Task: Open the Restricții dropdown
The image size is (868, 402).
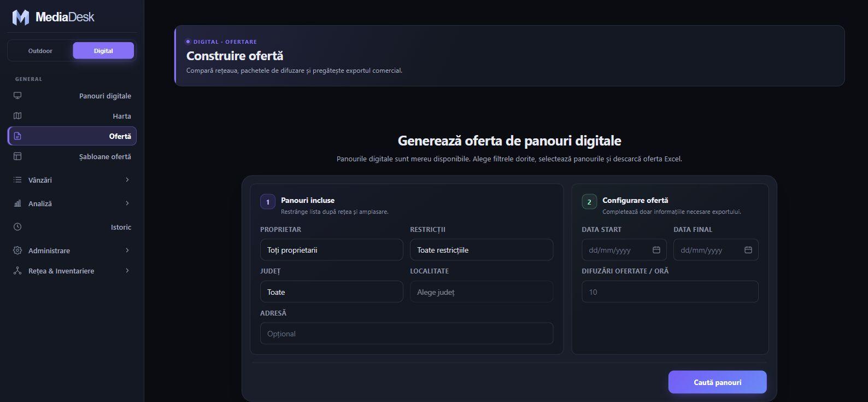Action: coord(482,250)
